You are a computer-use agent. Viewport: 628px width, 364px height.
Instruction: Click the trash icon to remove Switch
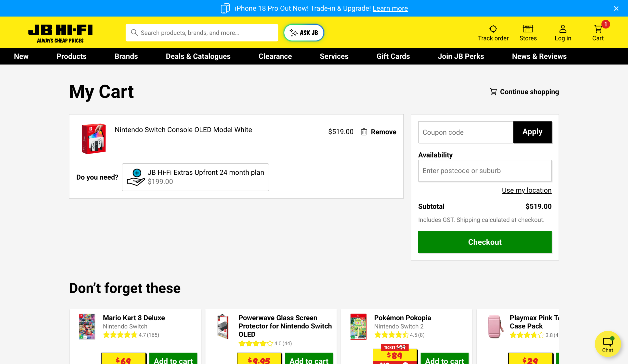click(364, 132)
